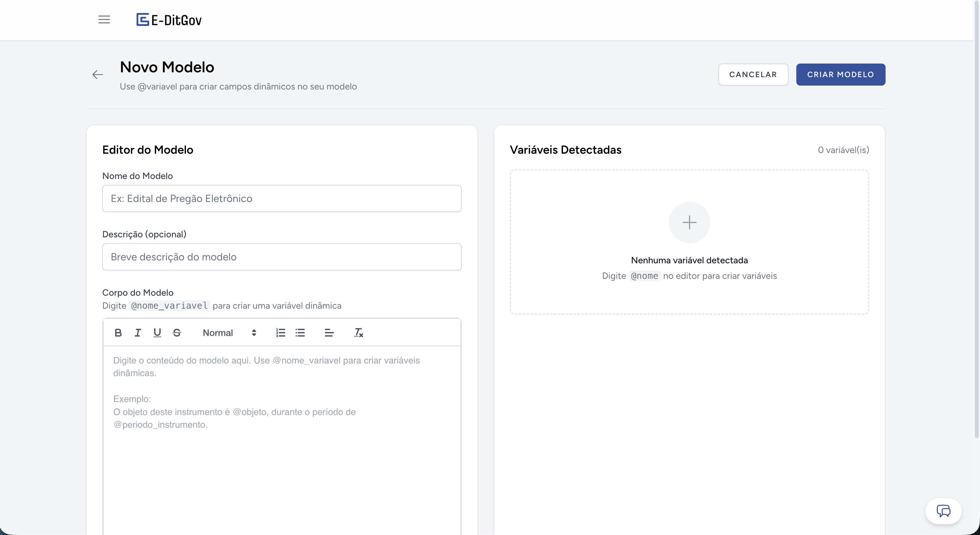Image resolution: width=980 pixels, height=535 pixels.
Task: Open the text alignment picker
Action: (x=329, y=333)
